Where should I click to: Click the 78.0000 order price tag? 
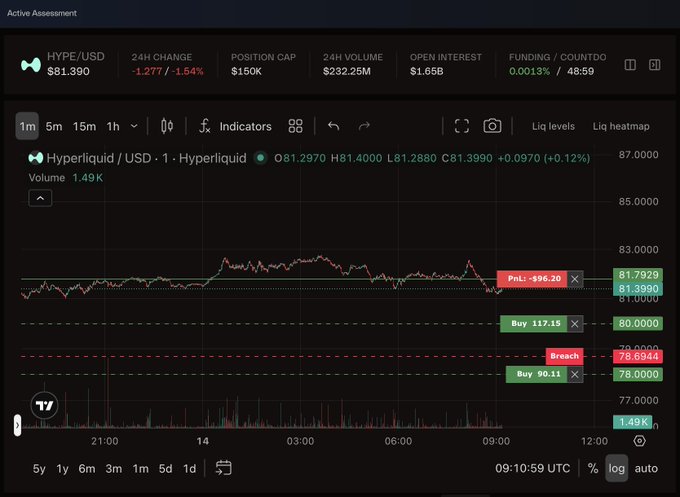(638, 375)
